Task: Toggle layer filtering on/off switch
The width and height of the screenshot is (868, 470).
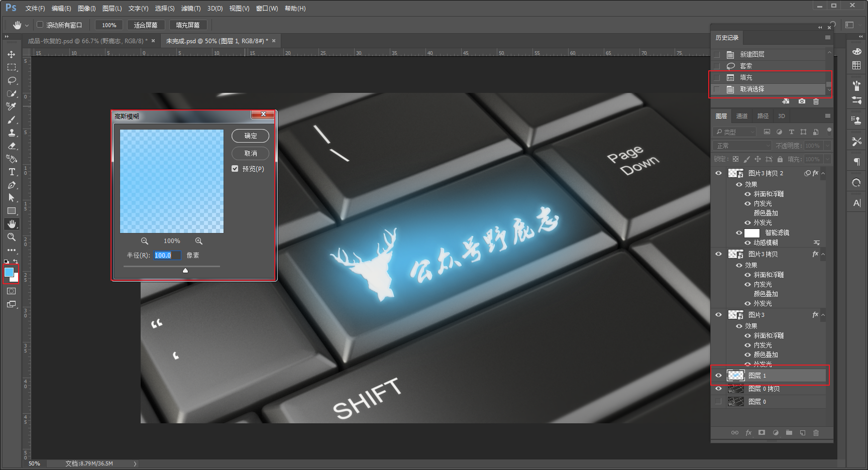Action: pos(829,131)
